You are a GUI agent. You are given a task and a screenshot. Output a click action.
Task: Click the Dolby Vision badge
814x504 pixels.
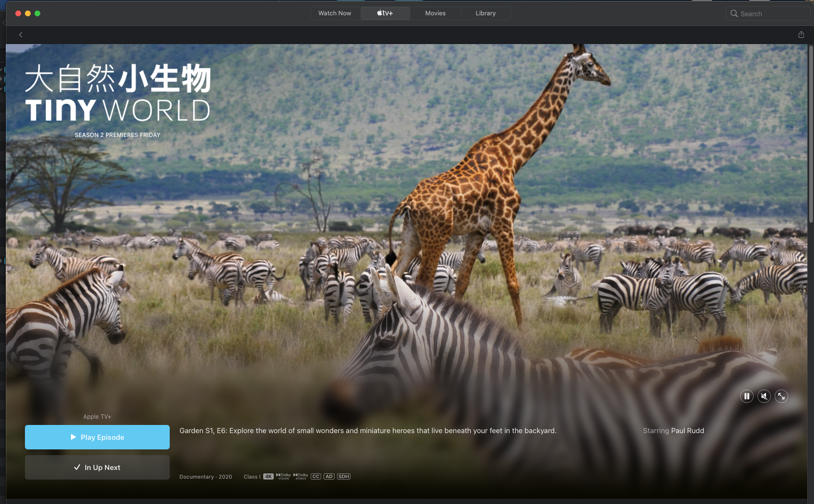coord(283,476)
